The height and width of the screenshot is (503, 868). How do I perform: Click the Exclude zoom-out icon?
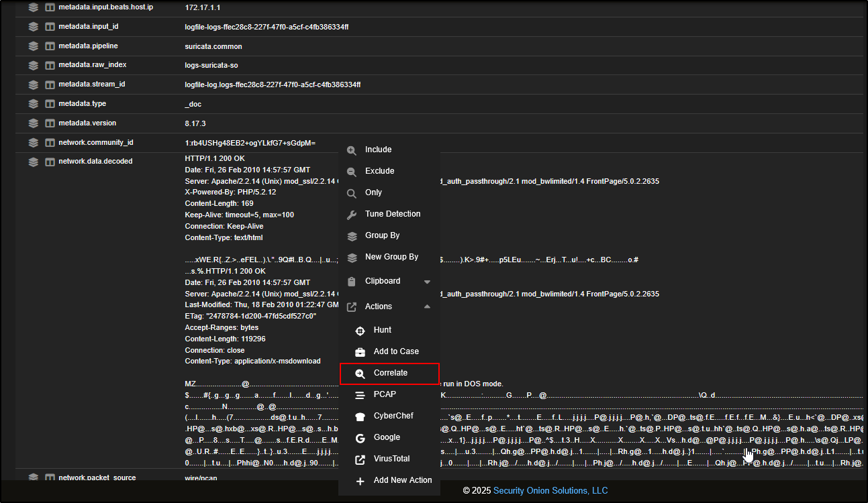[352, 172]
